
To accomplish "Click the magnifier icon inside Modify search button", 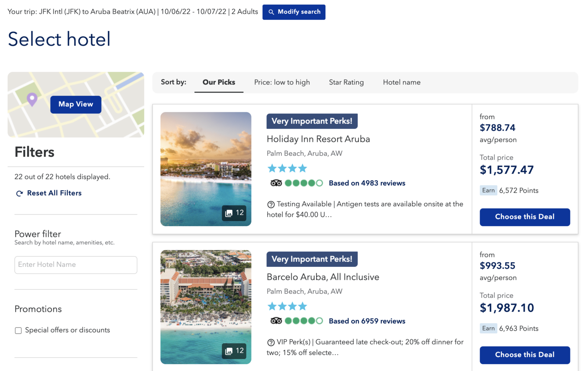I will click(x=272, y=12).
